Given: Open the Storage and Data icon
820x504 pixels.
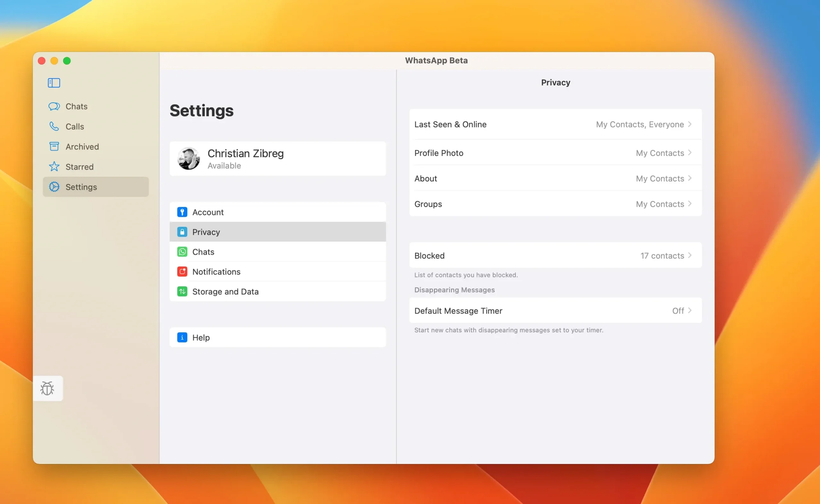Looking at the screenshot, I should point(182,291).
